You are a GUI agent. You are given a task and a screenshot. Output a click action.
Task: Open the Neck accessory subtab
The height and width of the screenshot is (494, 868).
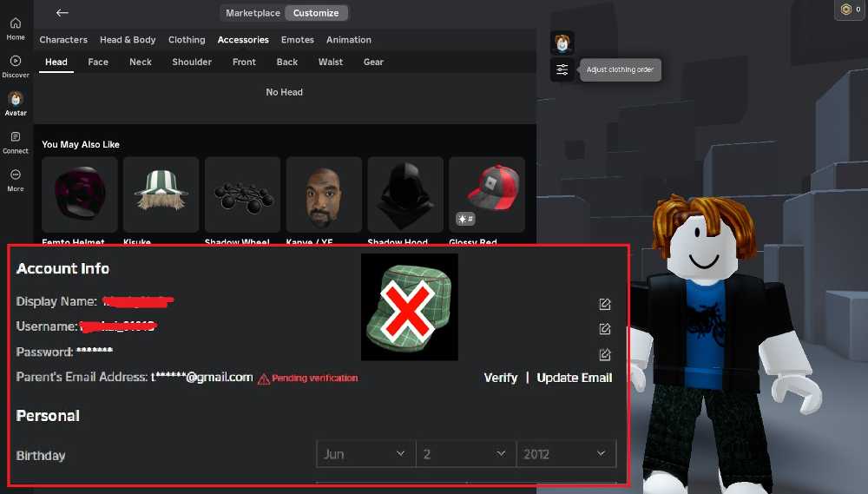click(x=141, y=62)
